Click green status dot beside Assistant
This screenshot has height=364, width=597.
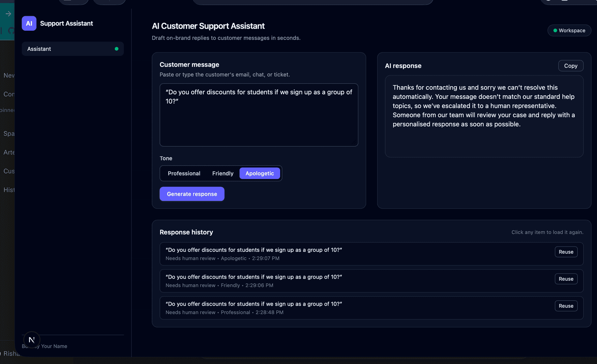pos(117,49)
